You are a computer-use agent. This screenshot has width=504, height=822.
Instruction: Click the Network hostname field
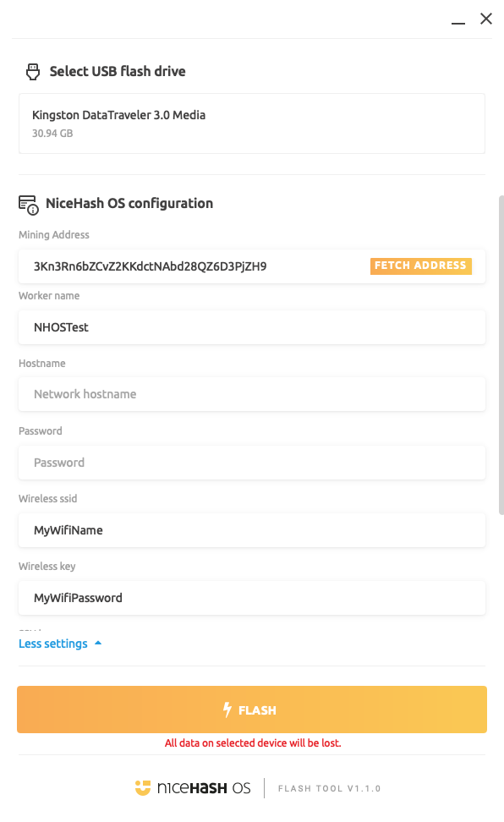[x=252, y=394]
